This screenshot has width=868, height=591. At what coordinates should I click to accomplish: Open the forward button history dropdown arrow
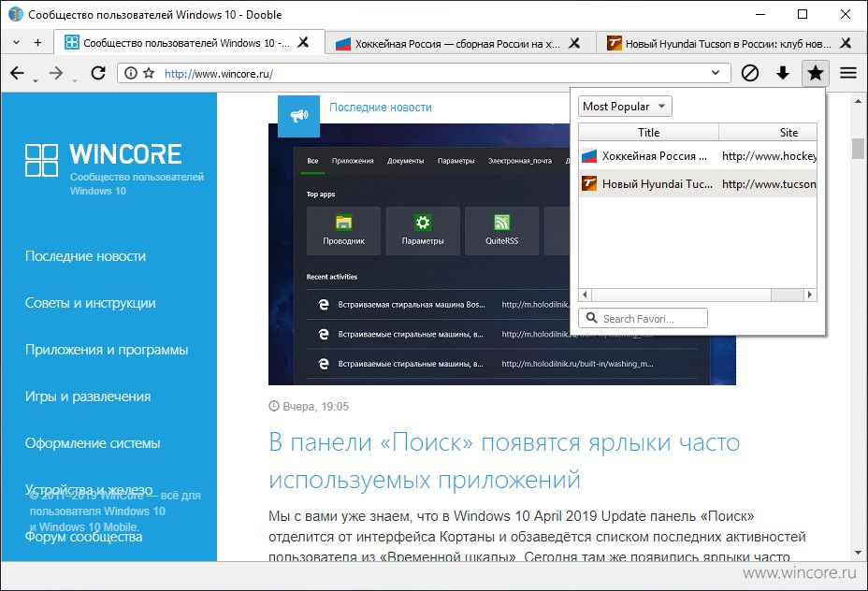[x=74, y=80]
